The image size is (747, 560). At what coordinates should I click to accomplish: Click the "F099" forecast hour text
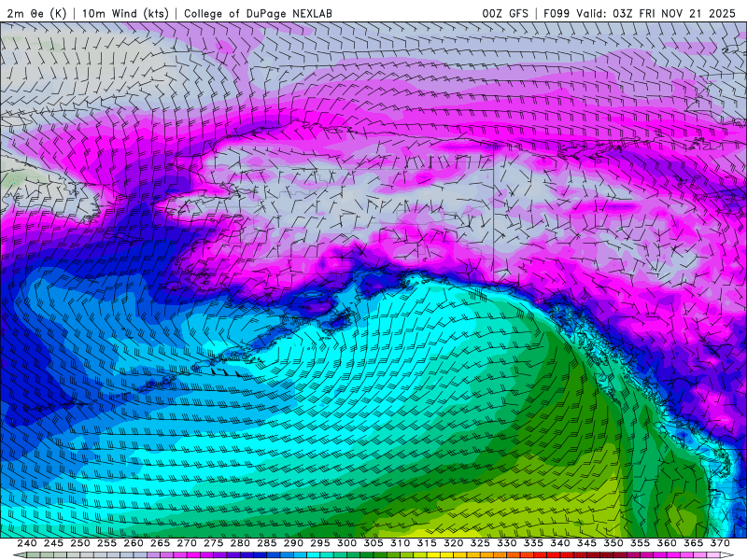coord(557,13)
